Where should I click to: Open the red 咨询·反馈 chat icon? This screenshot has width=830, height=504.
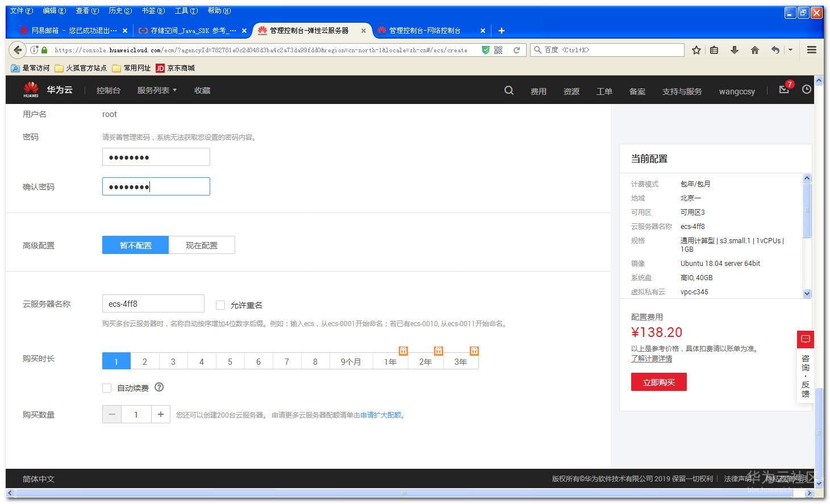(x=806, y=339)
